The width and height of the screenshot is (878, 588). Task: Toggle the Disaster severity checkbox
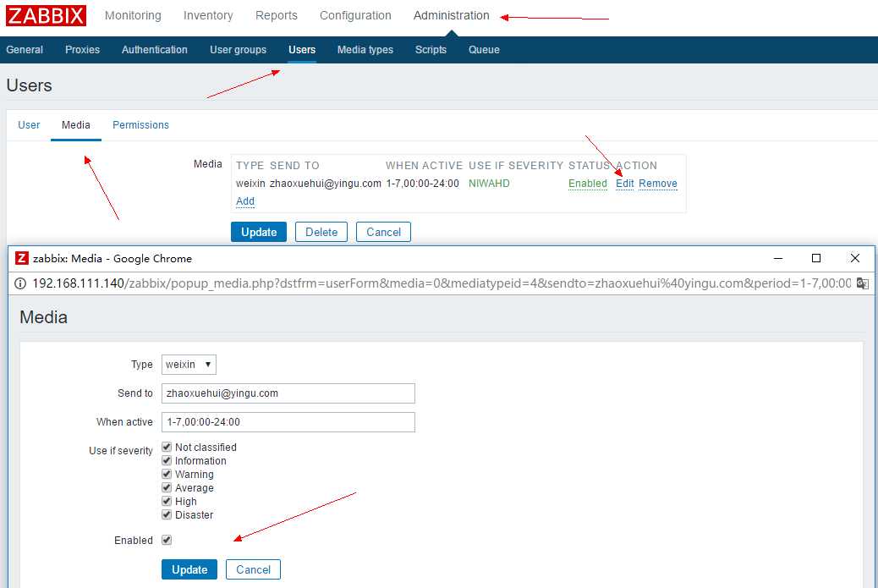(x=167, y=514)
